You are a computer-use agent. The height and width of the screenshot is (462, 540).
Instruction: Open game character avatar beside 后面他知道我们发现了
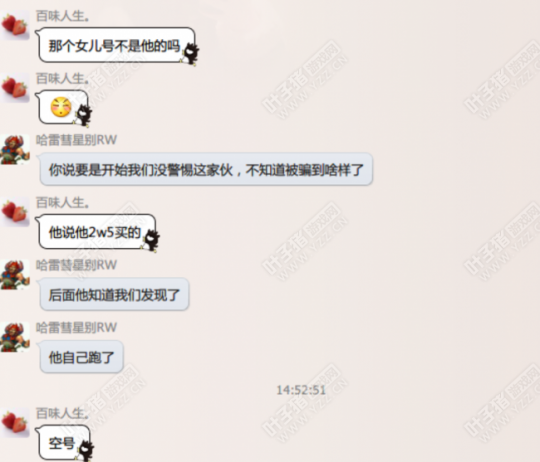point(15,274)
